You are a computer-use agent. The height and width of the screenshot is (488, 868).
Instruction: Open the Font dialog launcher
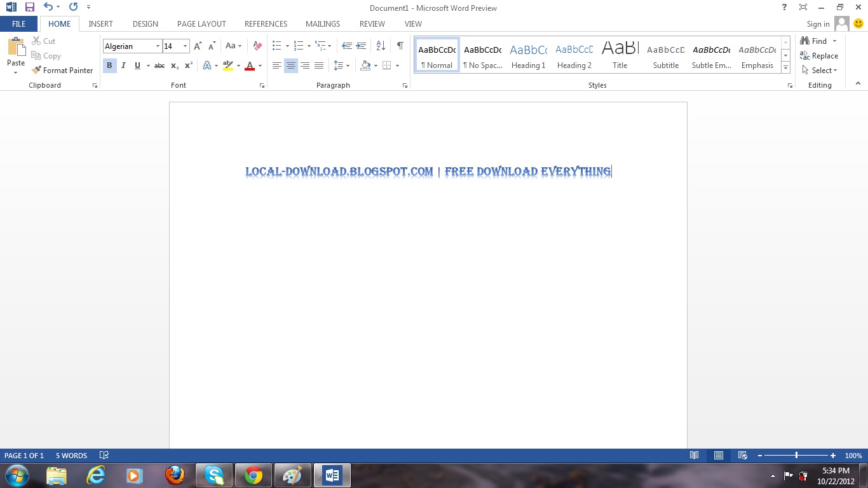pyautogui.click(x=262, y=85)
